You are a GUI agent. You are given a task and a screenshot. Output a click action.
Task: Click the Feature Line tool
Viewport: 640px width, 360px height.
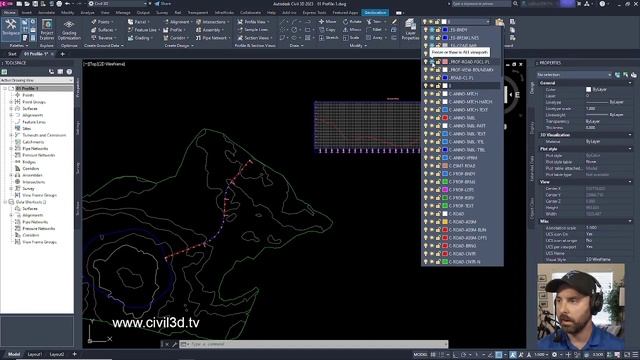pos(142,30)
